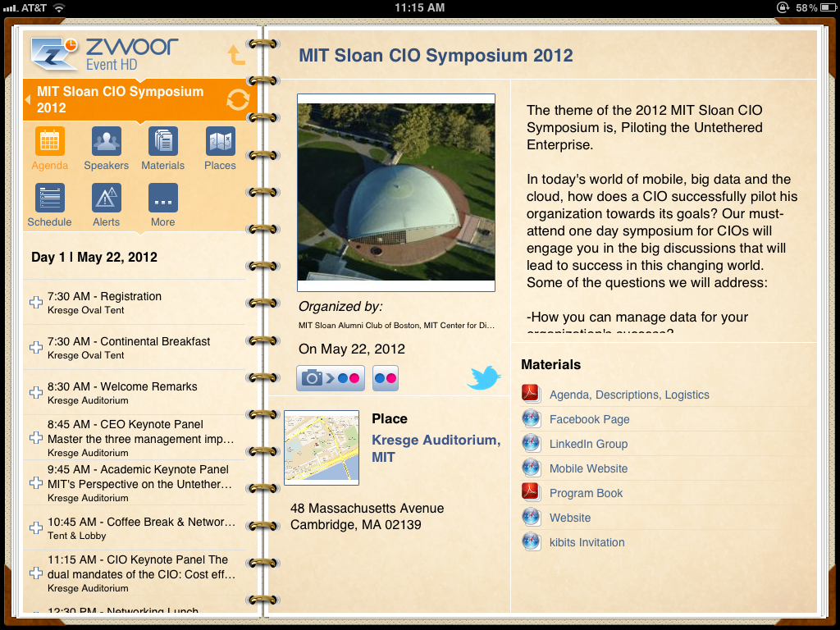Open the Flickr photos button
The image size is (840, 630).
(x=386, y=378)
